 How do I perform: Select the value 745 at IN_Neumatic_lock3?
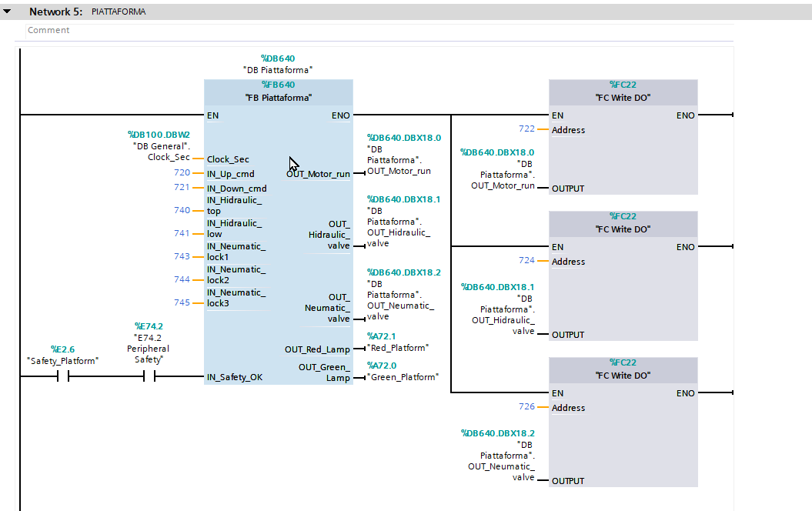[x=182, y=302]
